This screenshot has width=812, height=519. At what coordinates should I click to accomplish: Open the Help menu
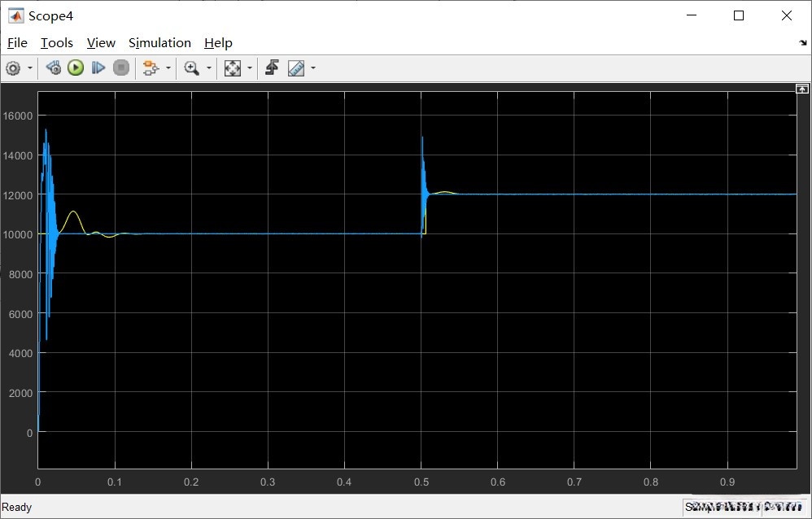tap(218, 43)
